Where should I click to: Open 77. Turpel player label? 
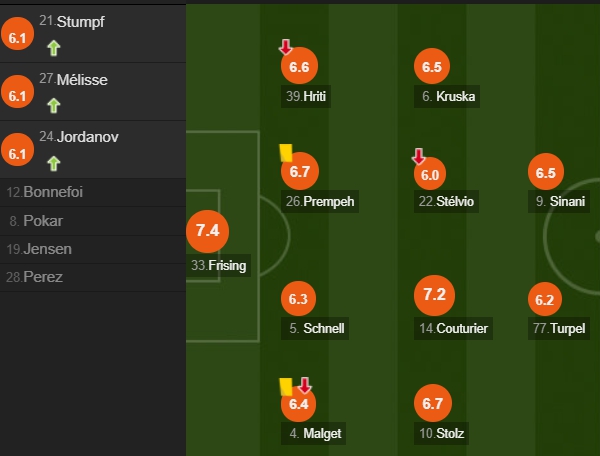[559, 328]
